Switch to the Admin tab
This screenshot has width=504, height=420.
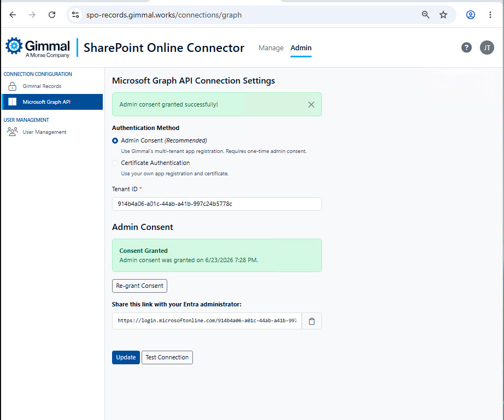coord(301,48)
